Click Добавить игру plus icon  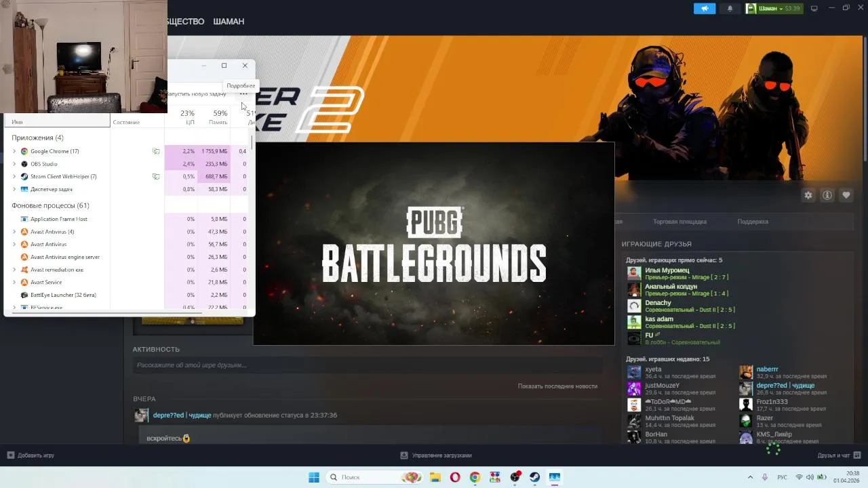coord(10,455)
